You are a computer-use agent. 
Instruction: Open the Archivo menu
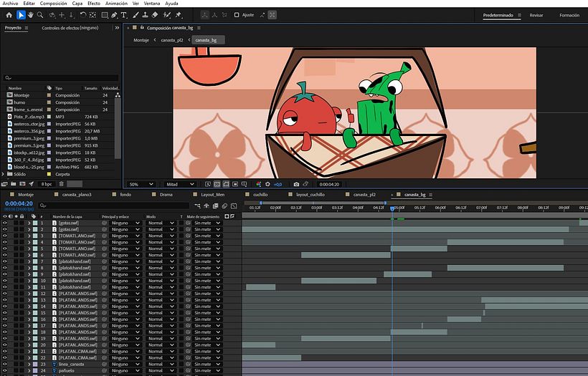pyautogui.click(x=10, y=4)
